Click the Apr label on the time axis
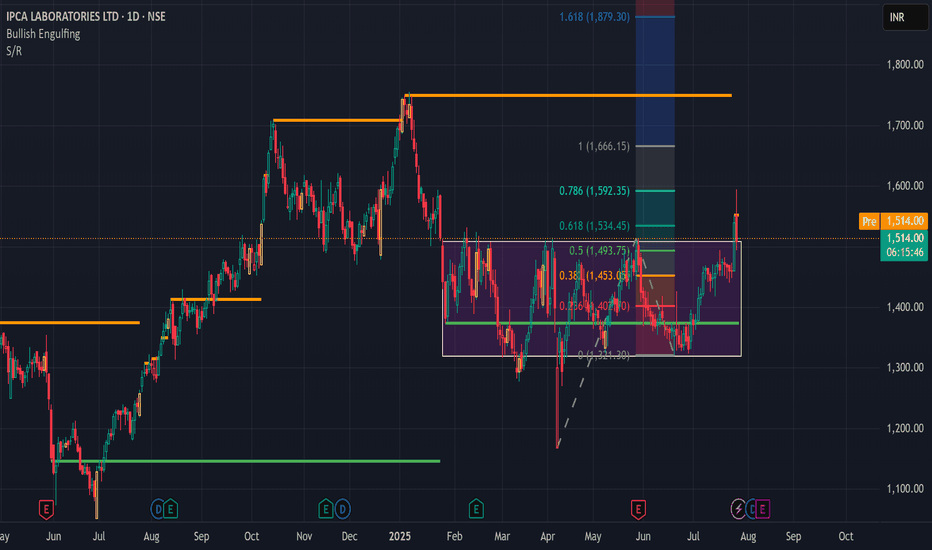Image resolution: width=932 pixels, height=550 pixels. point(547,536)
